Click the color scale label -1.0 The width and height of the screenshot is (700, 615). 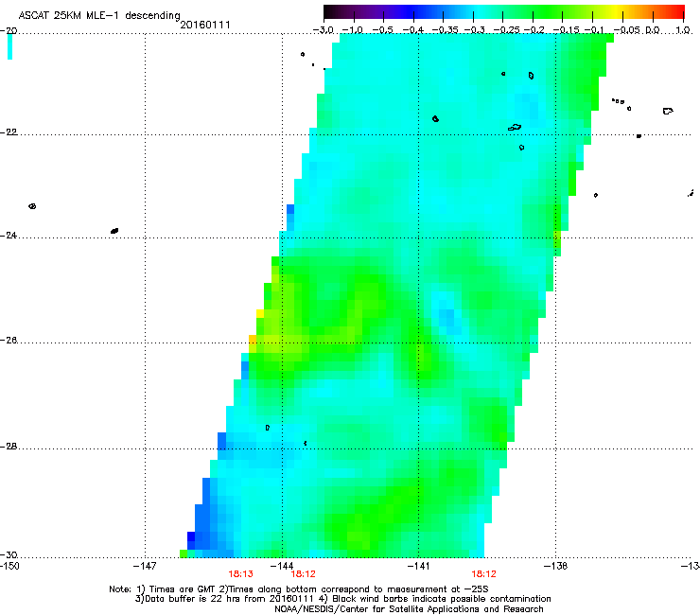click(x=352, y=30)
